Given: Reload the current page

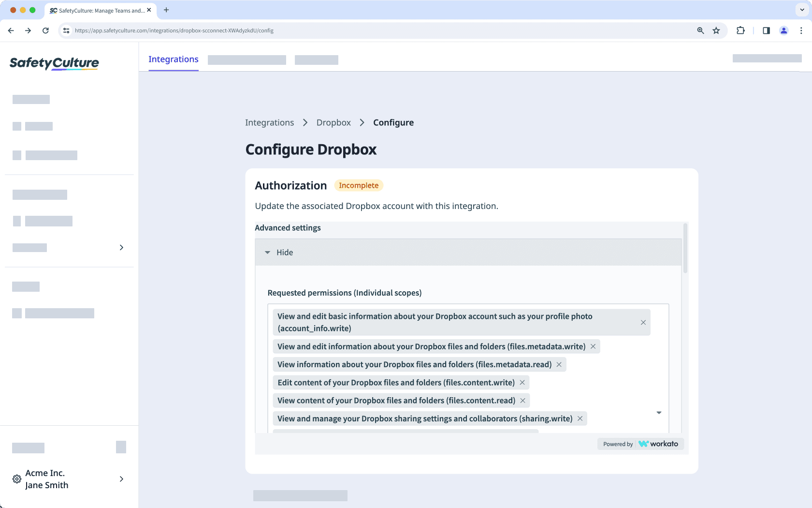Looking at the screenshot, I should click(45, 30).
